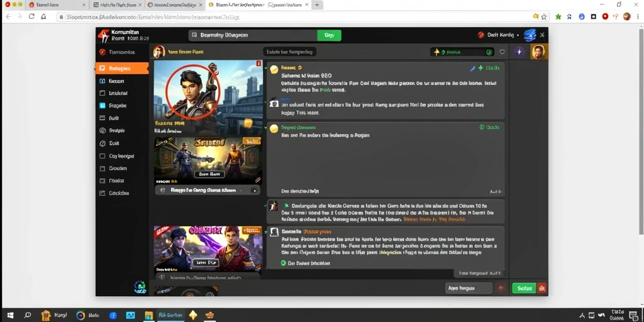Click the purple sparkle round button
The image size is (644, 322).
click(519, 52)
